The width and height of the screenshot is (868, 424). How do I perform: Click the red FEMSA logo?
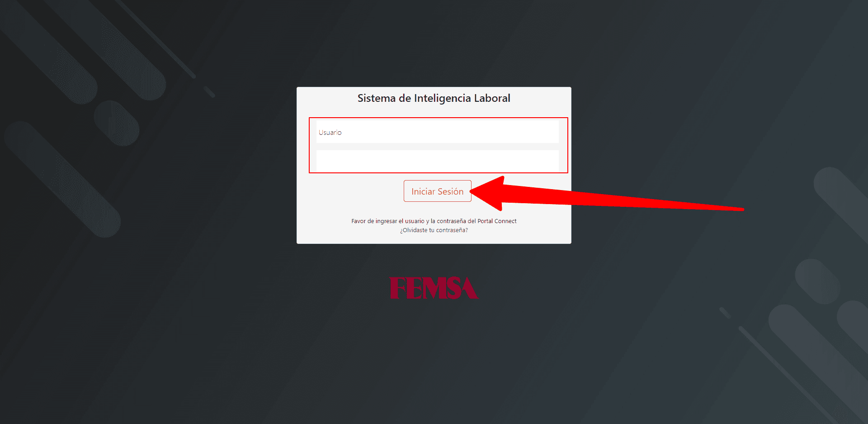434,288
